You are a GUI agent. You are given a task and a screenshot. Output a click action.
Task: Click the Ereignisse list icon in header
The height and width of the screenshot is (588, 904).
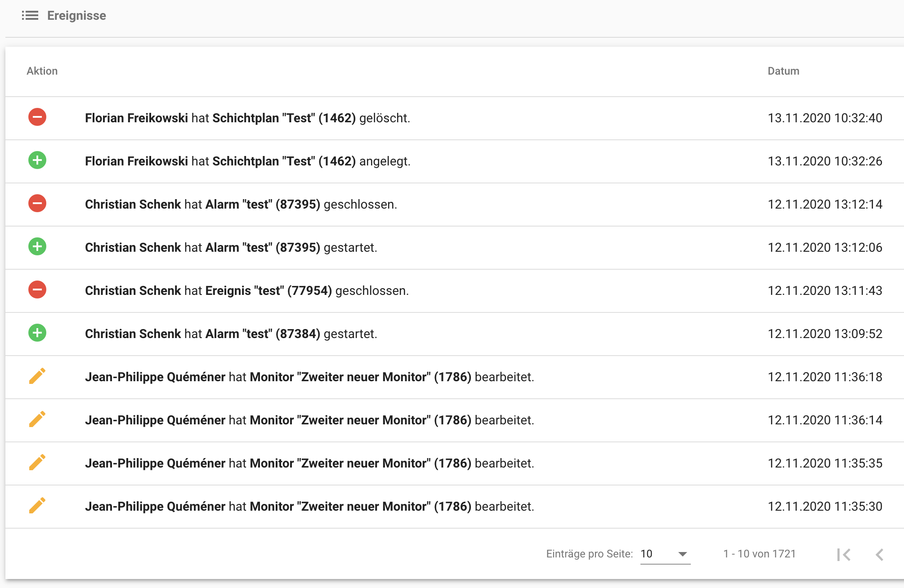(30, 16)
